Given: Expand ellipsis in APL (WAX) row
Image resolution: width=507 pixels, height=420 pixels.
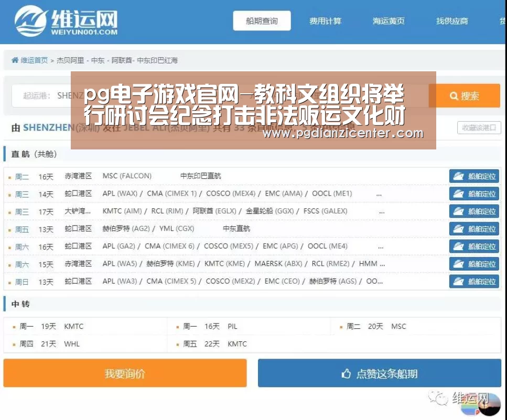Looking at the screenshot, I should 379,195.
